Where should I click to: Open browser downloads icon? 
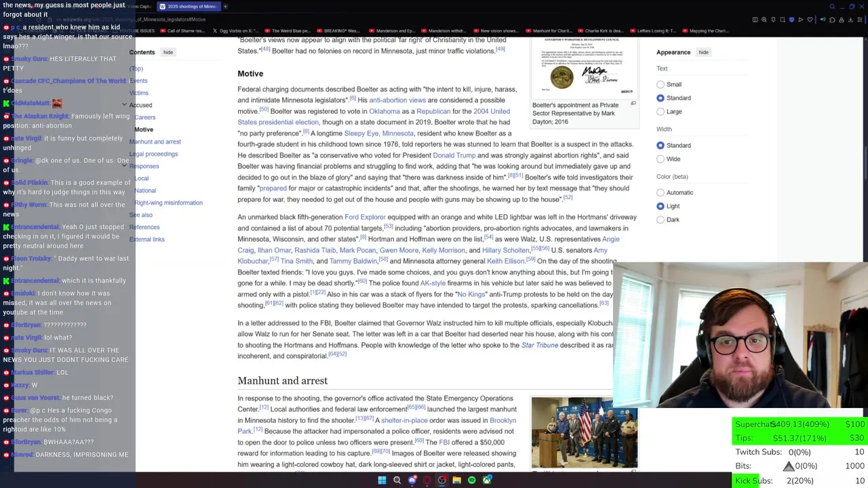850,20
